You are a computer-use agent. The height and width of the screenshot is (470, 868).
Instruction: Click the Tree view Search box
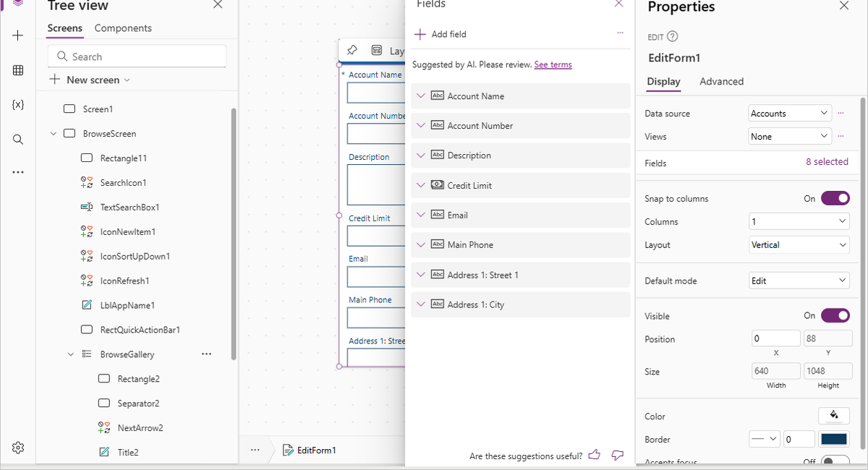pyautogui.click(x=137, y=56)
